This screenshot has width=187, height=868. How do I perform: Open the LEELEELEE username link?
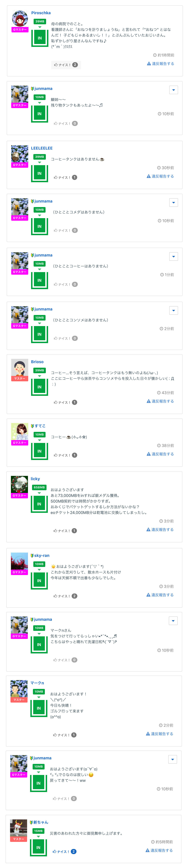pyautogui.click(x=42, y=148)
